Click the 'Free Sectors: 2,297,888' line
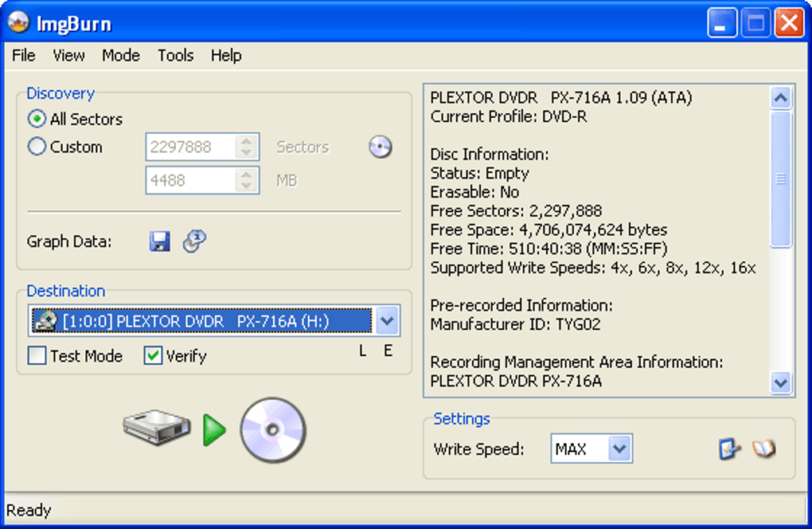This screenshot has height=529, width=812. [516, 211]
